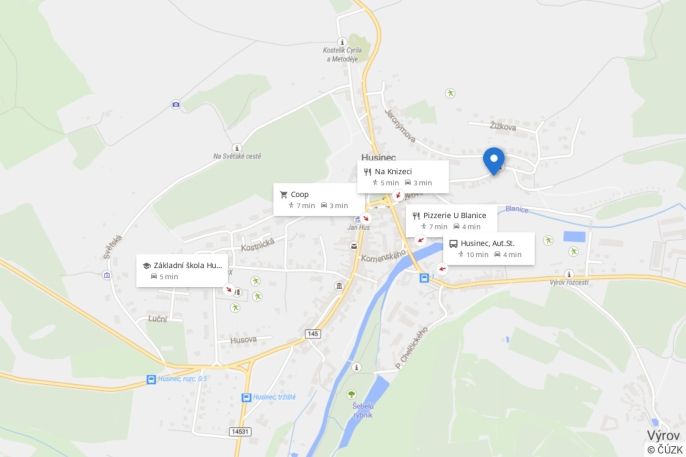
Task: Click the road number 145 shield
Action: click(x=312, y=334)
